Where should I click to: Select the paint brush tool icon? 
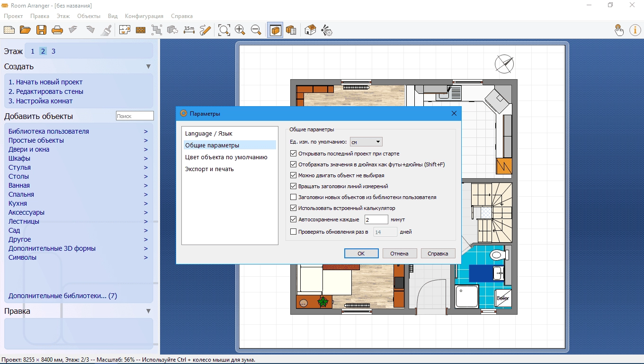pyautogui.click(x=106, y=30)
